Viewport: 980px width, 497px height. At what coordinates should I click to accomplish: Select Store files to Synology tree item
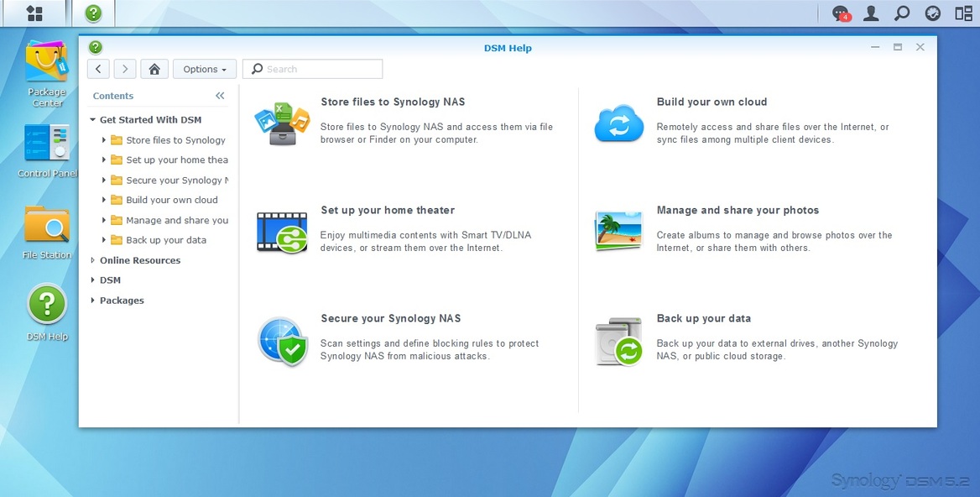tap(175, 140)
